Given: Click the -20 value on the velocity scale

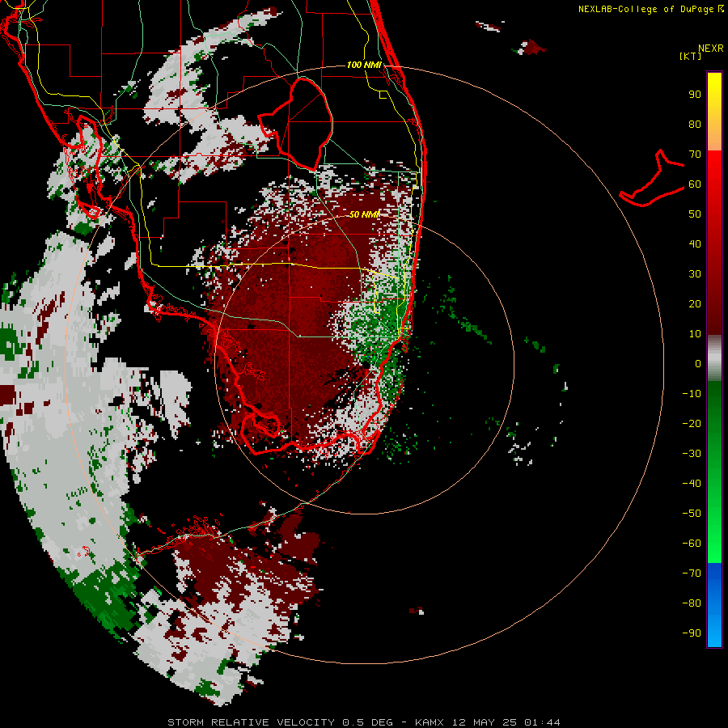Looking at the screenshot, I should coord(692,424).
